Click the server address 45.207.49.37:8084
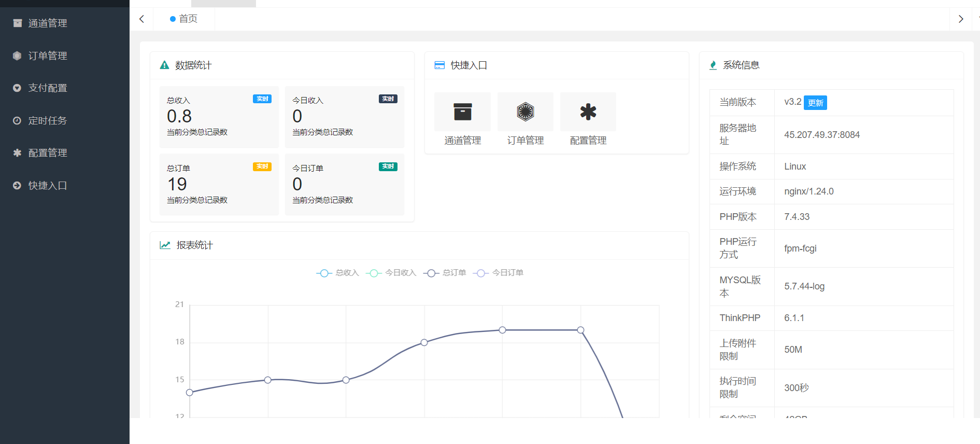 [822, 135]
